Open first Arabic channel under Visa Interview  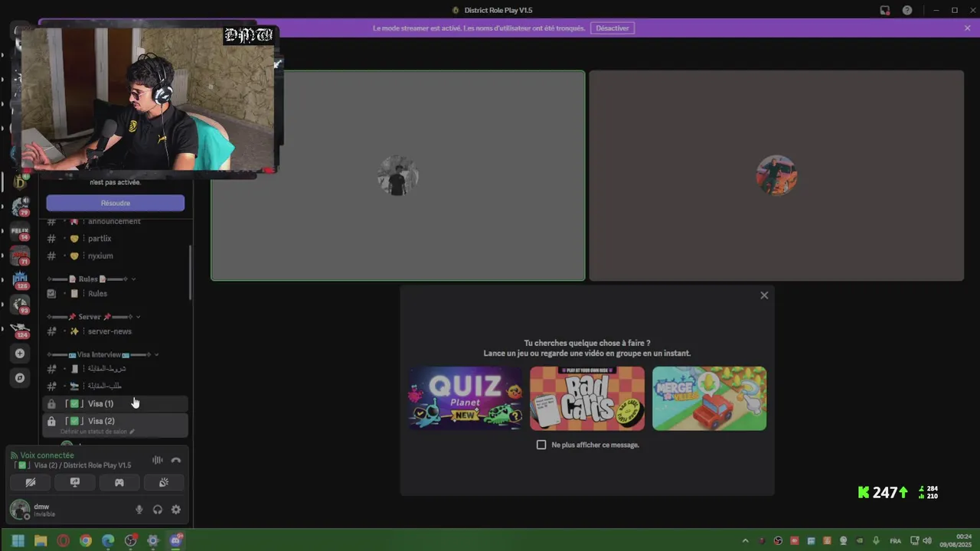[115, 369]
